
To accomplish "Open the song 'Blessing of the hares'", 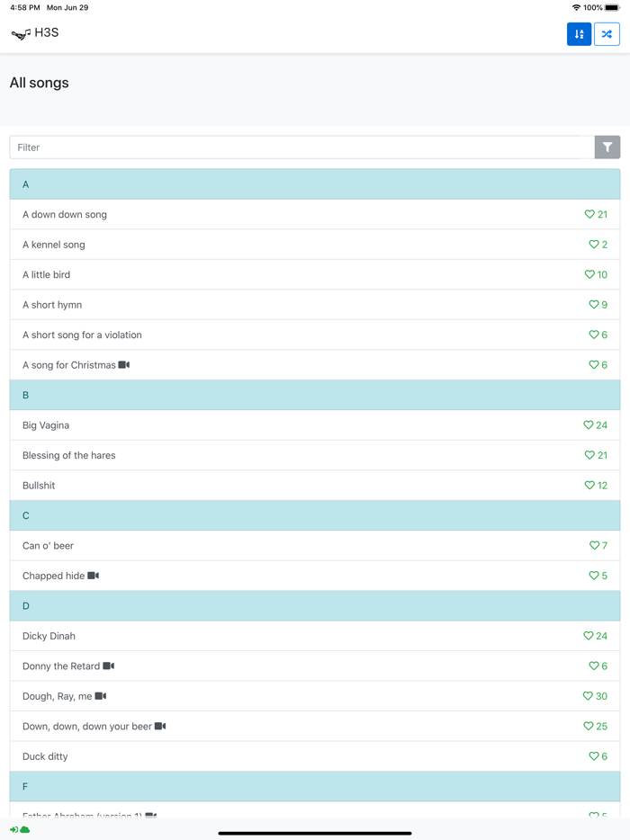I will (69, 456).
